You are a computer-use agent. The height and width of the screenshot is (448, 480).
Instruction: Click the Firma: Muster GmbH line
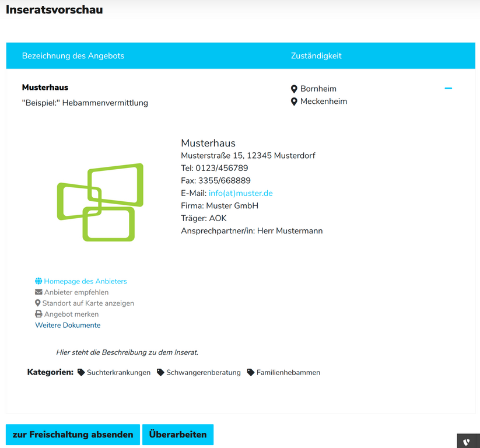(219, 206)
